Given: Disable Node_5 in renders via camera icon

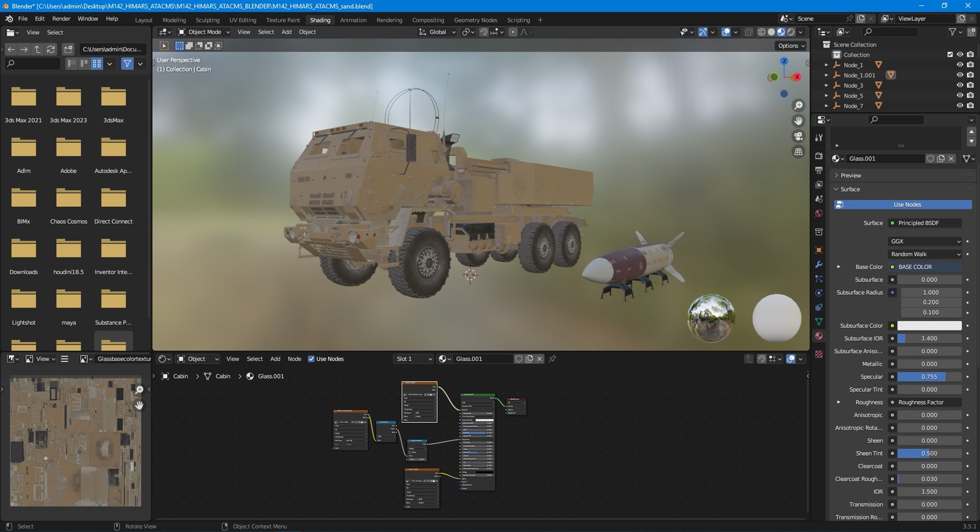Looking at the screenshot, I should (x=970, y=95).
